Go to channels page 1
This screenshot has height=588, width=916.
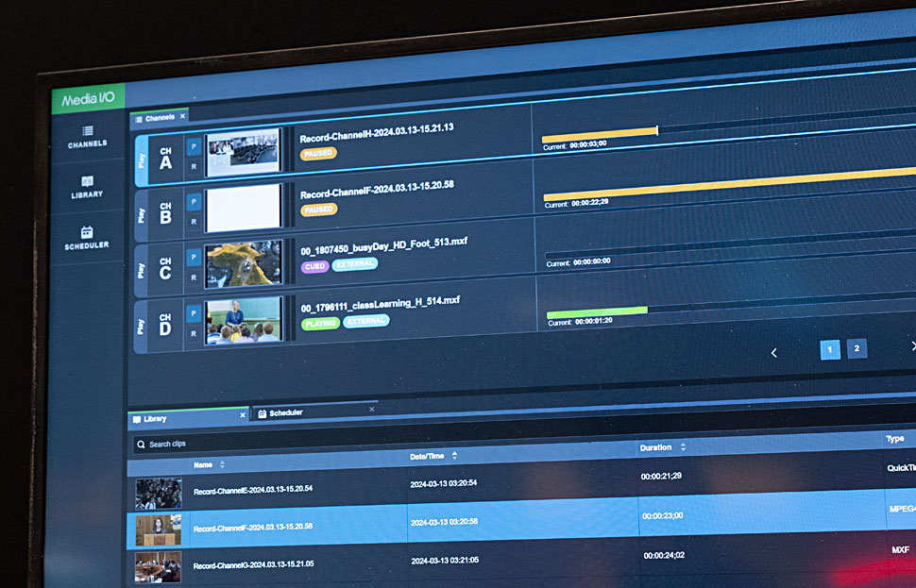pos(830,350)
